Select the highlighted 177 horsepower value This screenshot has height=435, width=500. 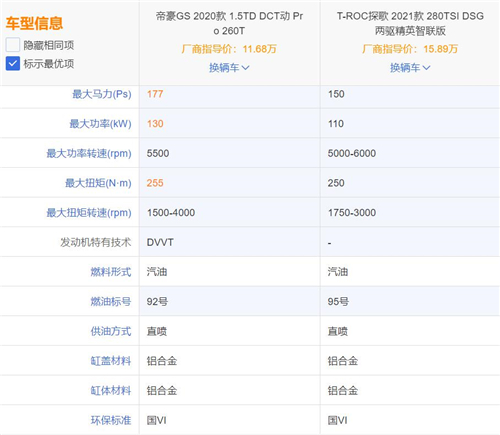point(155,94)
